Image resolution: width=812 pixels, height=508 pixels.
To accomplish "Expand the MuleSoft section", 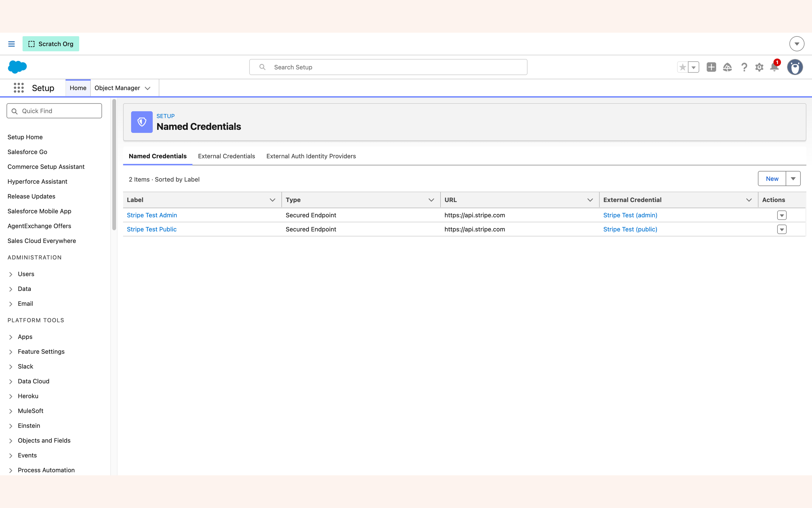I will [x=11, y=411].
